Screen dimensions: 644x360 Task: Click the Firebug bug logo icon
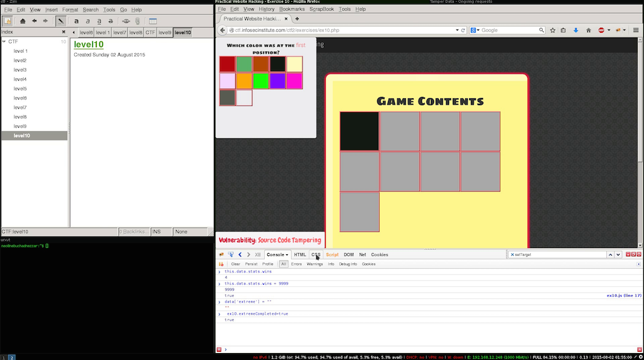click(x=221, y=254)
